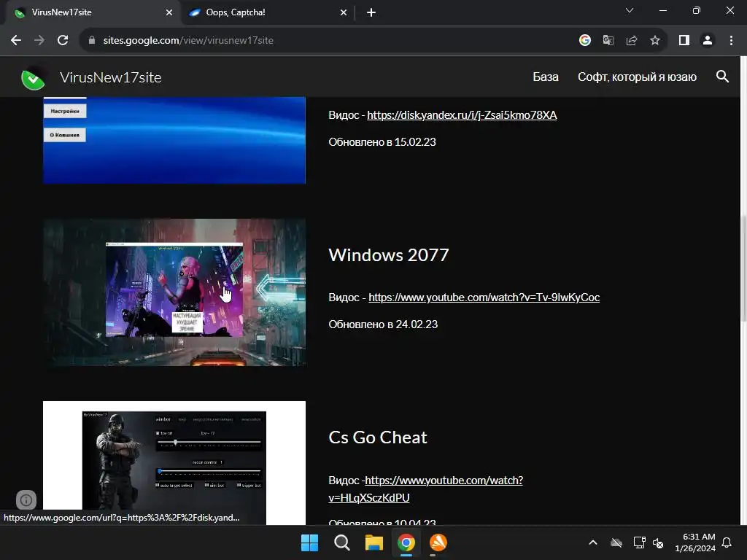Go back to the previous page
The height and width of the screenshot is (560, 747).
pyautogui.click(x=16, y=41)
